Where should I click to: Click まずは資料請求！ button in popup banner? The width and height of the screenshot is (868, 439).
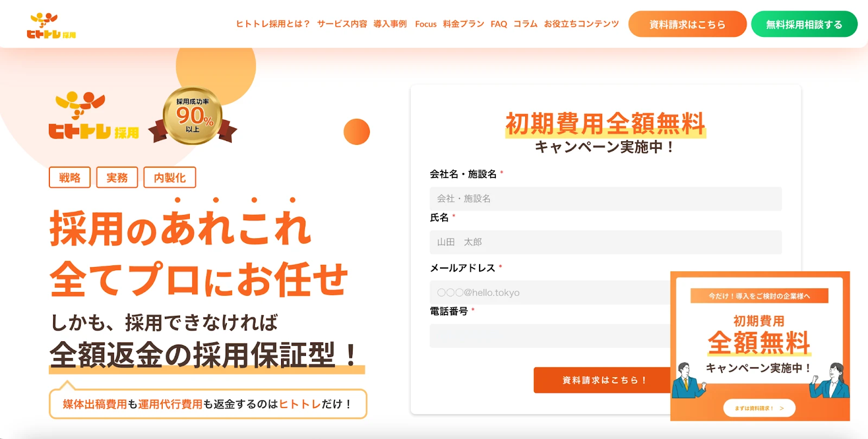pyautogui.click(x=759, y=408)
